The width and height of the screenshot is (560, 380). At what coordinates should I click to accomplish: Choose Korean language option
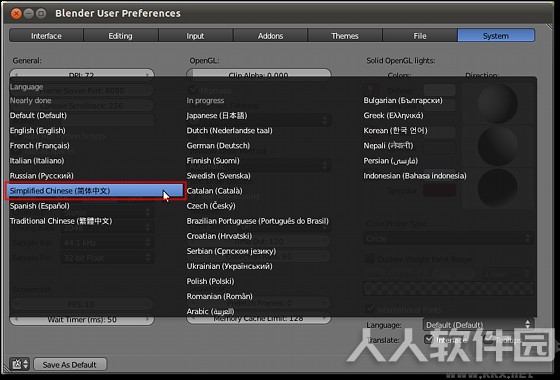(395, 130)
